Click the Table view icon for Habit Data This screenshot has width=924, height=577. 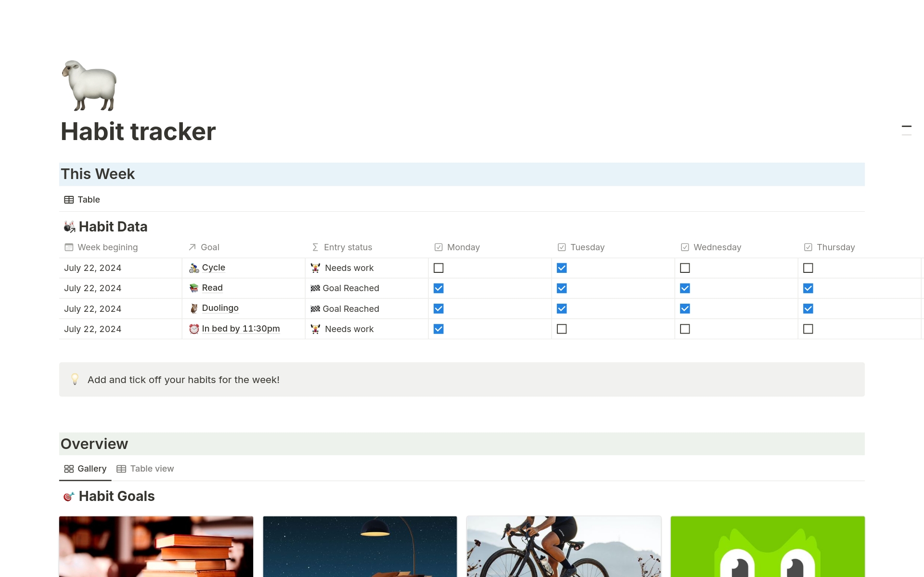(69, 199)
